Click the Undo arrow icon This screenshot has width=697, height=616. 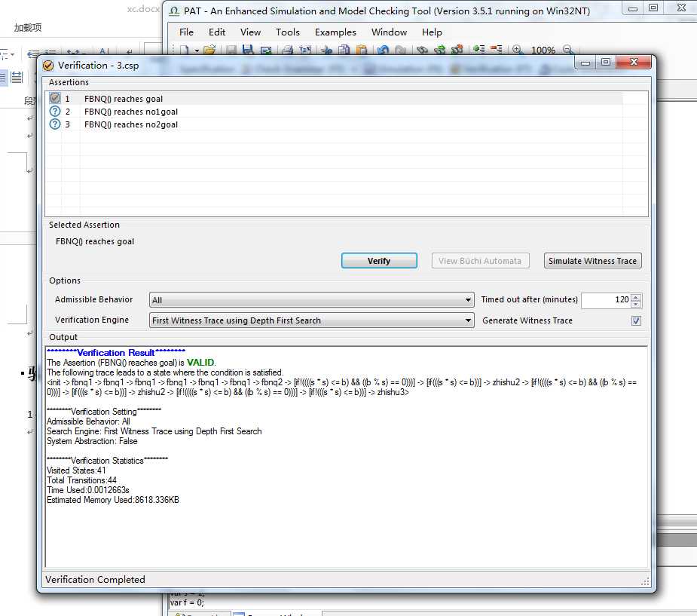tap(384, 50)
